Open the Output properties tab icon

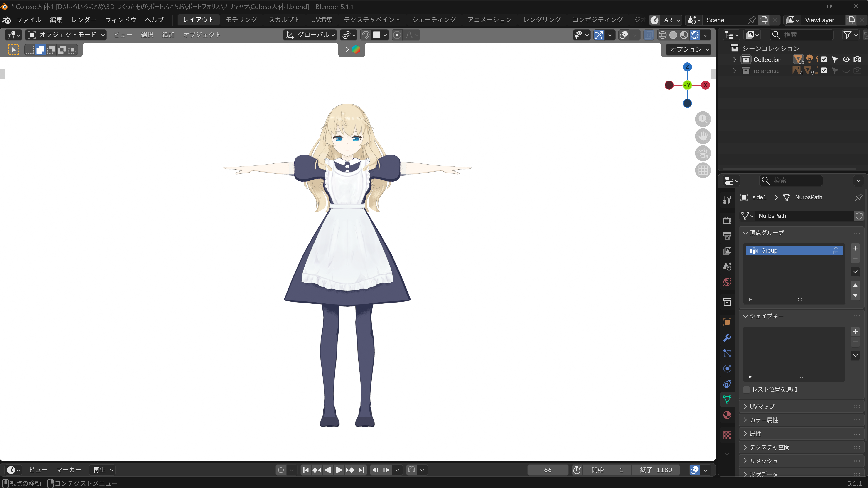click(727, 236)
